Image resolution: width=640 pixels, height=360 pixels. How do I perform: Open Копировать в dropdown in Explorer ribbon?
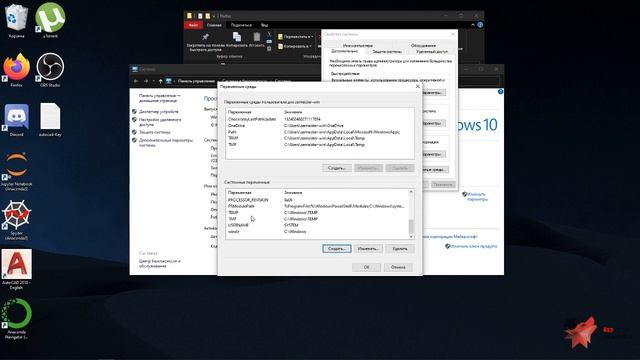point(294,47)
